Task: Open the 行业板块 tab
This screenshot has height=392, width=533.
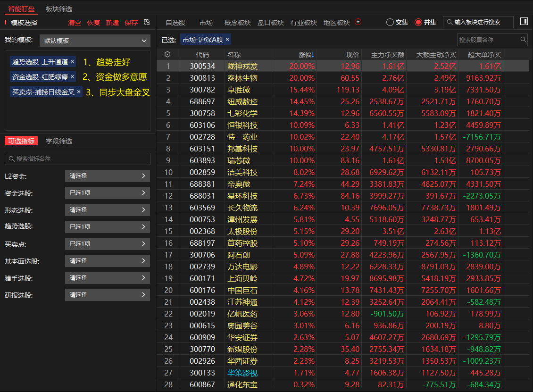Action: (304, 23)
